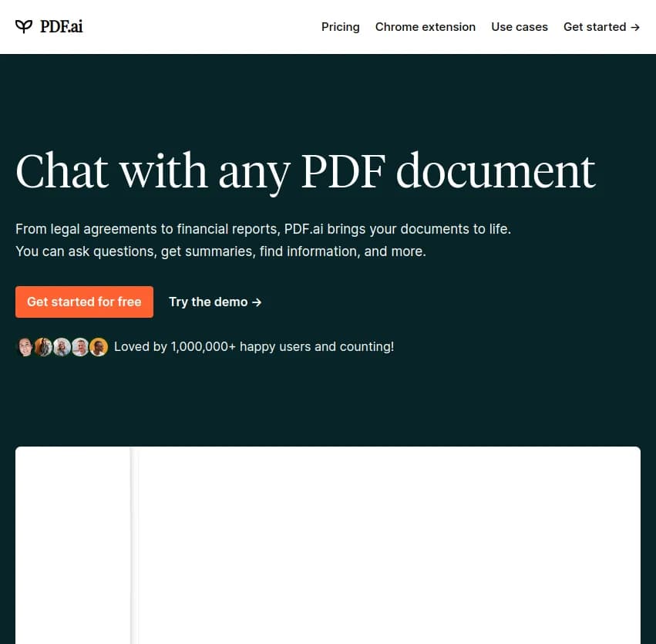Click the first user avatar

coord(25,347)
